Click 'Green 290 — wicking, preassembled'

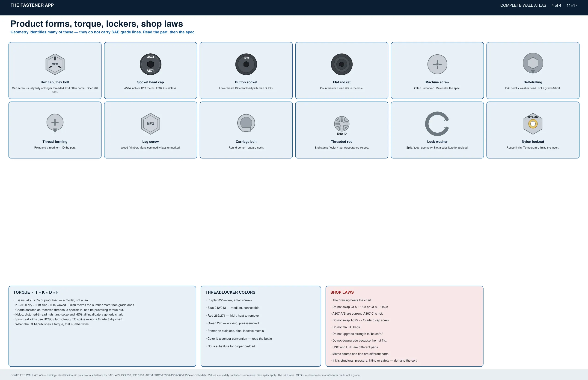tap(232, 323)
